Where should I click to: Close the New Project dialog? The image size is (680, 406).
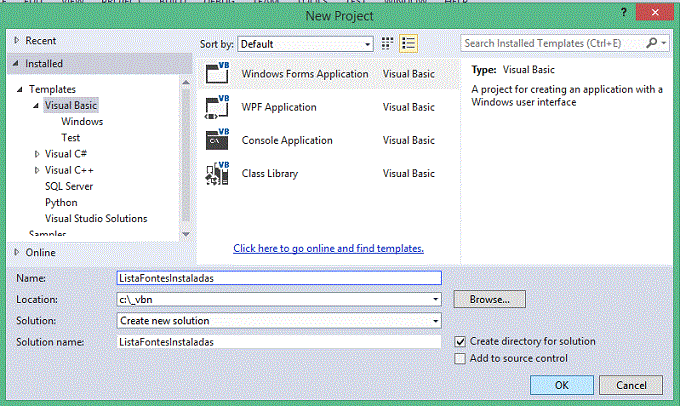pos(655,12)
